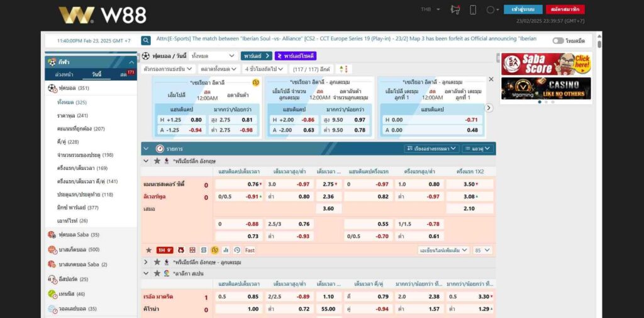The image size is (644, 318).
Task: Open the แถวคู่ row layout dropdown
Action: (478, 149)
